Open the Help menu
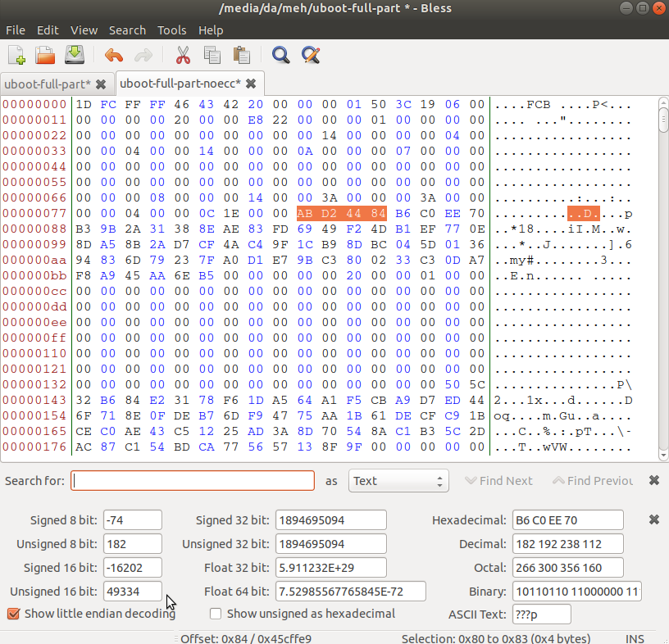 211,30
